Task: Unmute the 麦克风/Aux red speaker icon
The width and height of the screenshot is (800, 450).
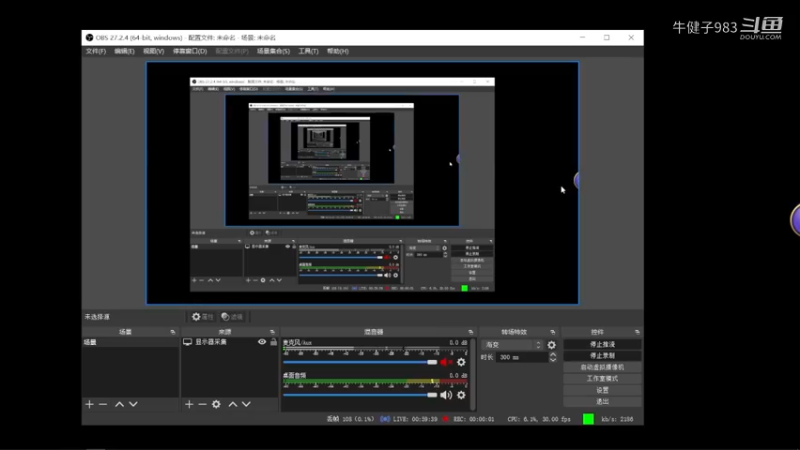Action: (446, 362)
